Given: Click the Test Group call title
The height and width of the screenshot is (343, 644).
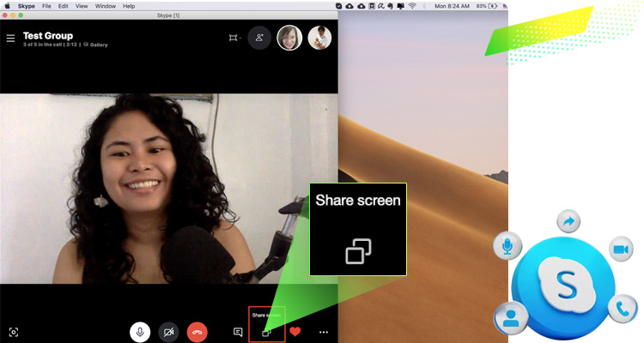Looking at the screenshot, I should point(48,36).
